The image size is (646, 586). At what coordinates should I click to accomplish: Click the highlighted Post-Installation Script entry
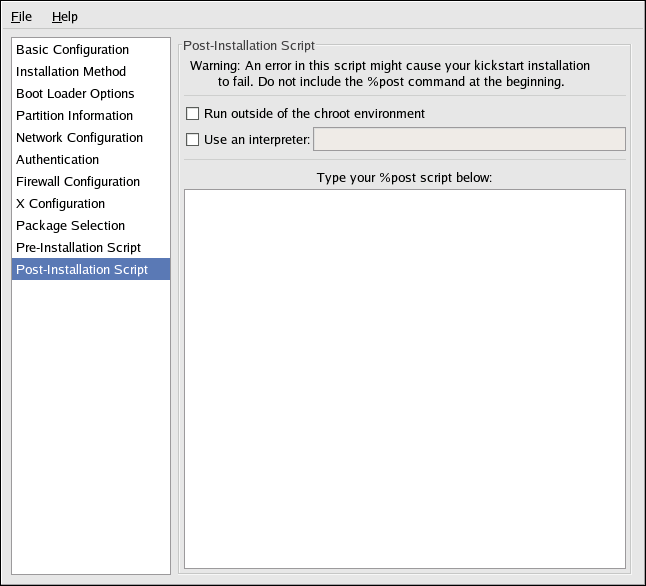click(x=82, y=270)
